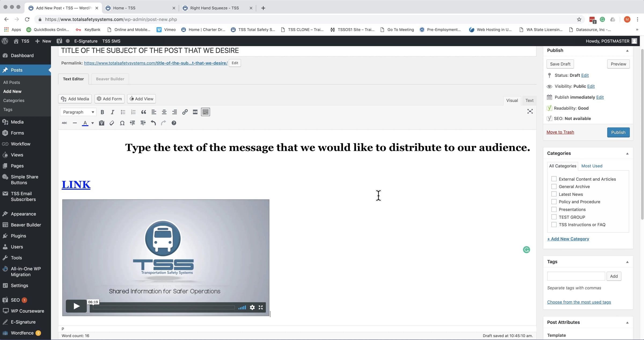
Task: Click the Add New Category link
Action: (x=568, y=239)
